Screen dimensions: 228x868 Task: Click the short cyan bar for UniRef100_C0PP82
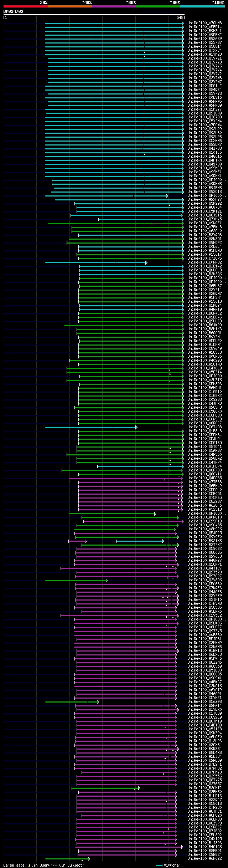click(x=96, y=262)
